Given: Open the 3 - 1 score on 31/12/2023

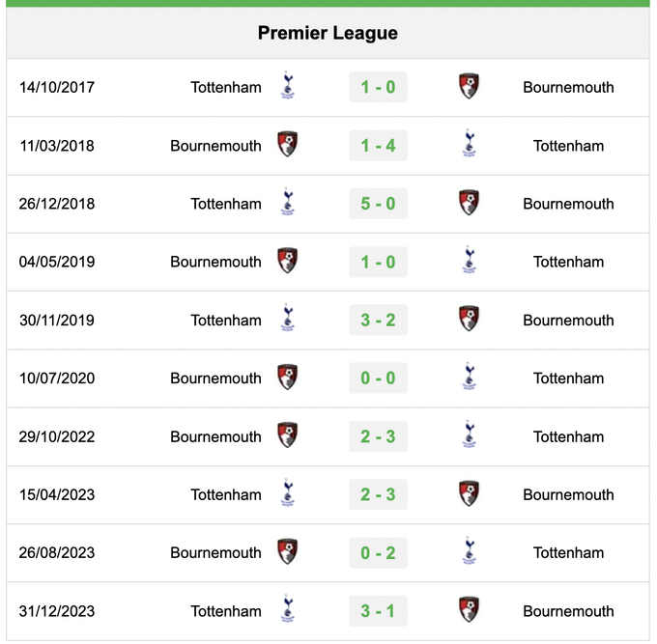Looking at the screenshot, I should pyautogui.click(x=378, y=611).
